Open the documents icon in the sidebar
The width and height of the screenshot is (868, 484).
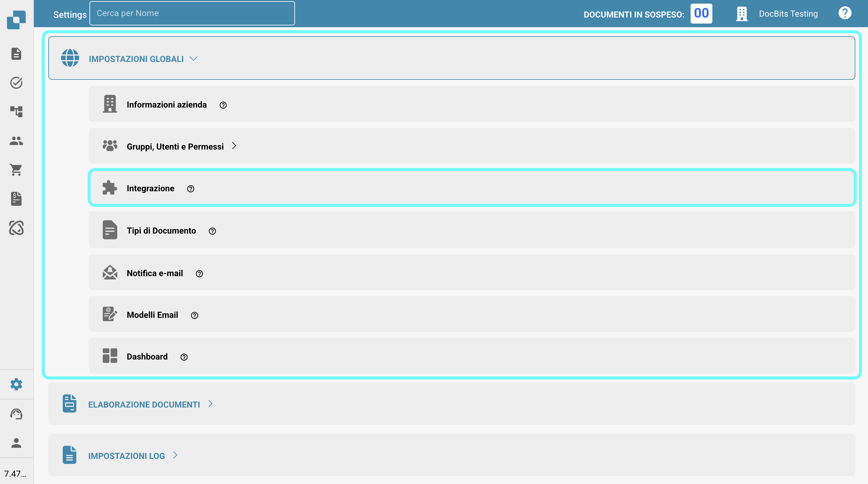[16, 53]
